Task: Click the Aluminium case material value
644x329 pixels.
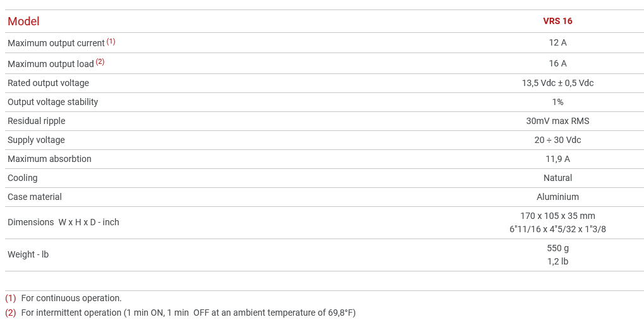Action: pyautogui.click(x=557, y=197)
